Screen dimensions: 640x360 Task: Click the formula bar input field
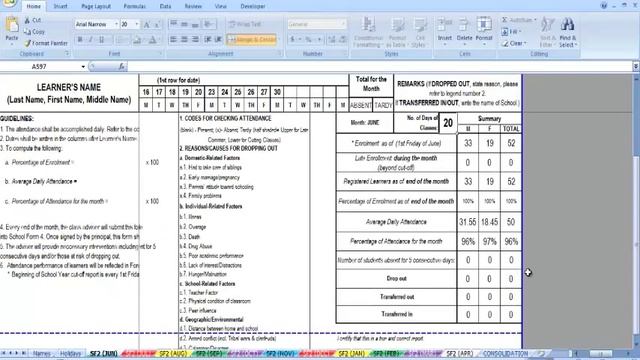click(x=380, y=66)
